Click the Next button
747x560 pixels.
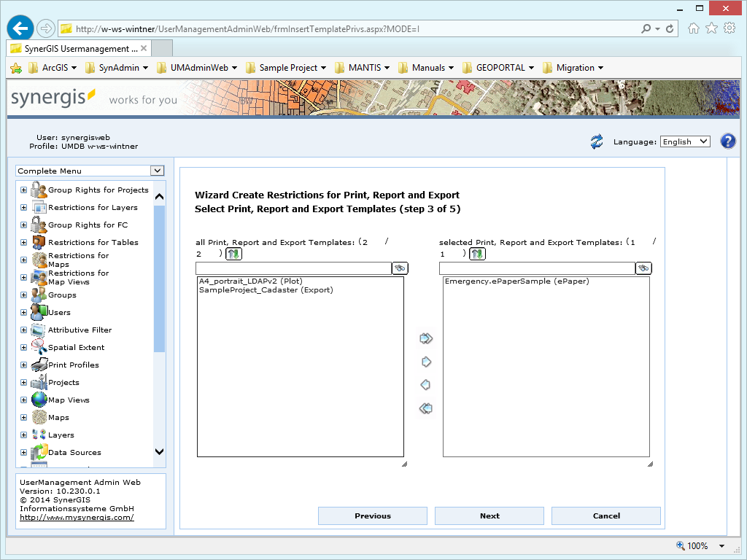(x=489, y=516)
